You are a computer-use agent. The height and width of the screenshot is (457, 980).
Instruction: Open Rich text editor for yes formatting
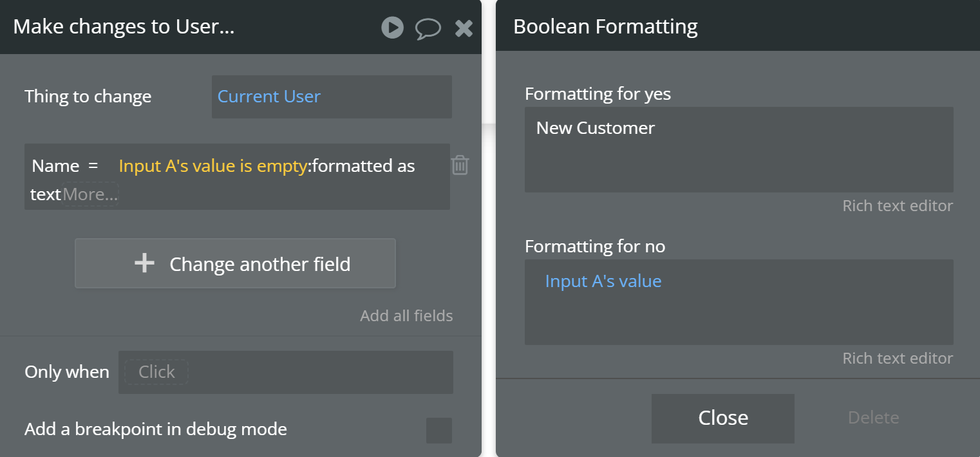tap(897, 206)
